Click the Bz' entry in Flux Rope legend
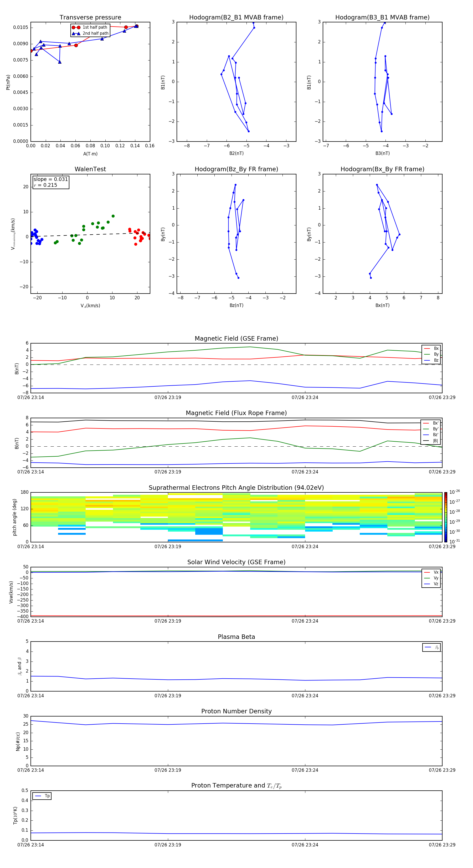The width and height of the screenshot is (473, 868). tap(431, 435)
